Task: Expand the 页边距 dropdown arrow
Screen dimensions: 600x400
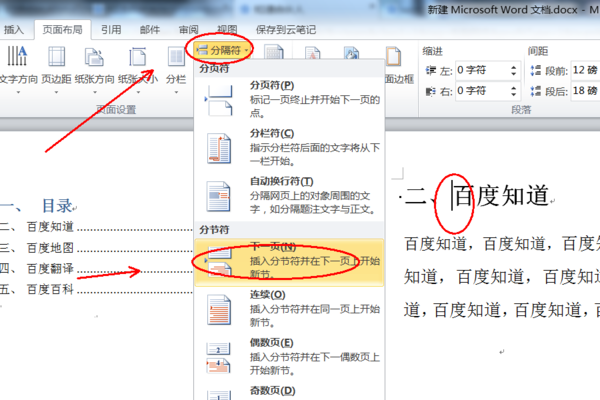Action: (56, 92)
